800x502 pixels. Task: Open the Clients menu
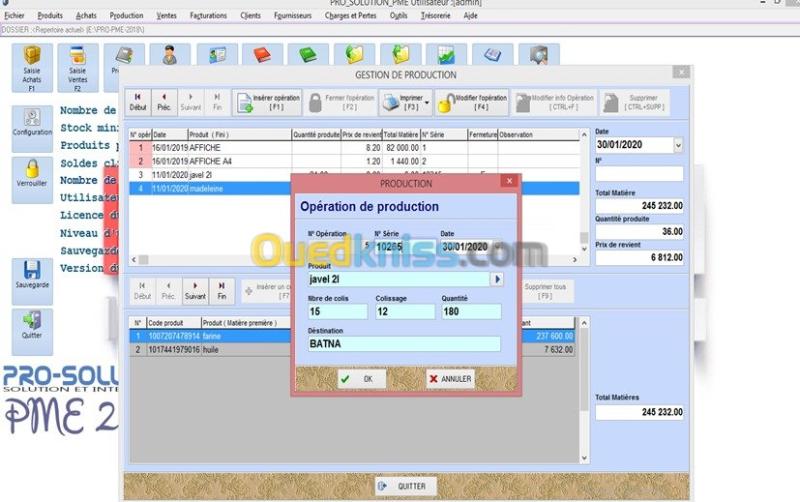[x=251, y=16]
